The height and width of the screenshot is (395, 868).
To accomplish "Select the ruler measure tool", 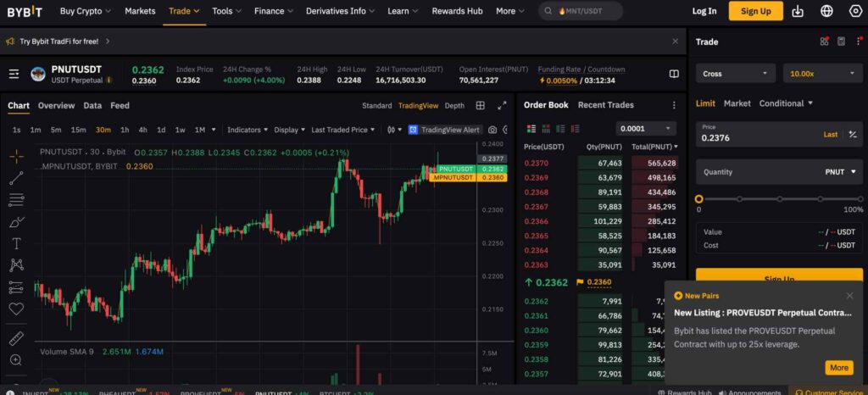I will click(x=17, y=338).
